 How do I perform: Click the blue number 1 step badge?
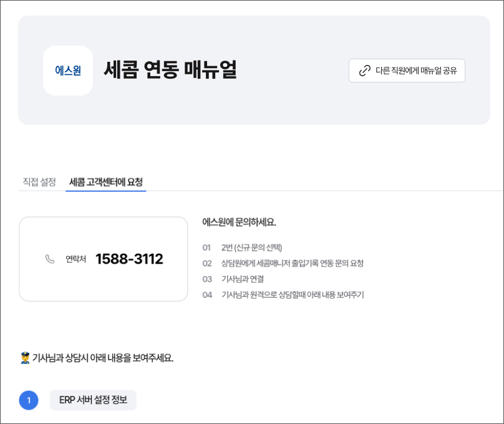pyautogui.click(x=29, y=400)
